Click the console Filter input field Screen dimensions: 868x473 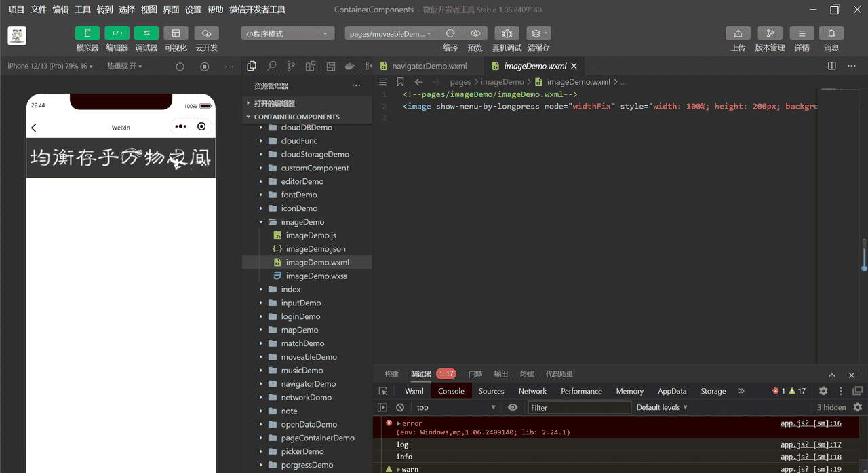(x=579, y=407)
